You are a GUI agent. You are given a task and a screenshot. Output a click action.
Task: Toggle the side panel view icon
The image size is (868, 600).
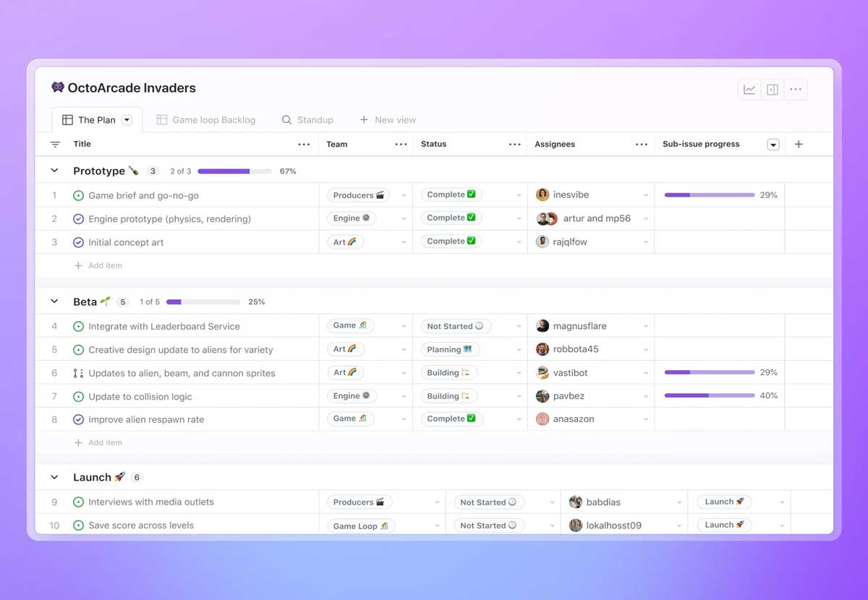point(772,89)
